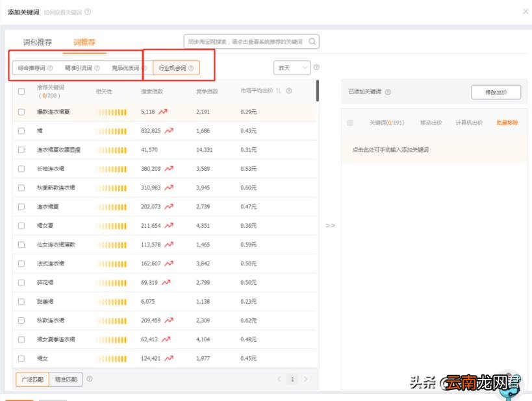Image resolution: width=532 pixels, height=401 pixels.
Task: Open the 如何设置关键词 help link
Action: coord(63,12)
